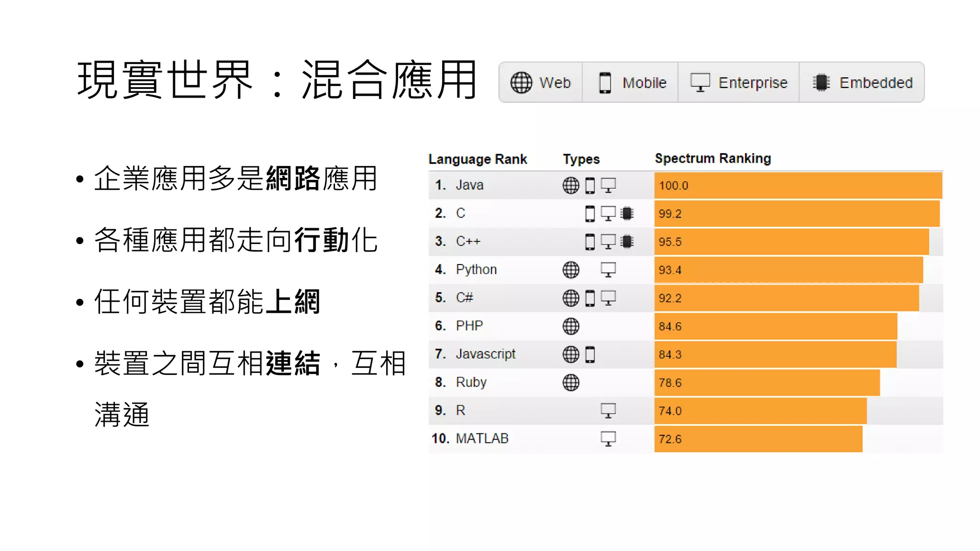Select the Javascript language name
This screenshot has height=551, width=980.
(x=485, y=354)
